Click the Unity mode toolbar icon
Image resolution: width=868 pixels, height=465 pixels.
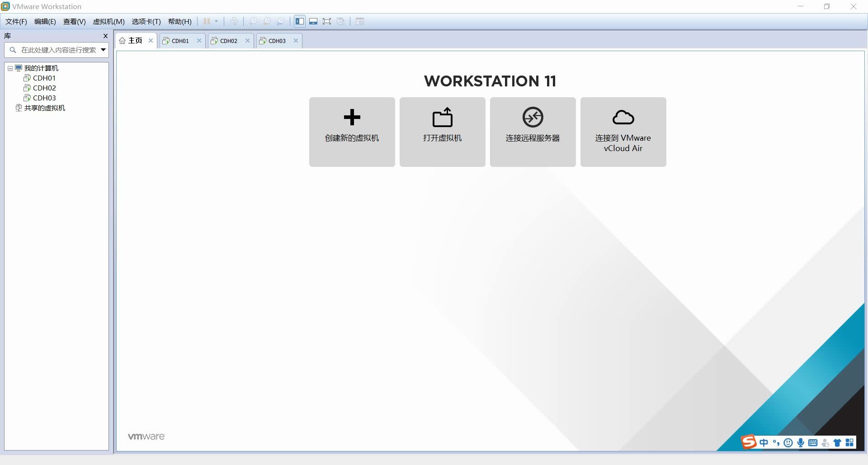pyautogui.click(x=340, y=21)
